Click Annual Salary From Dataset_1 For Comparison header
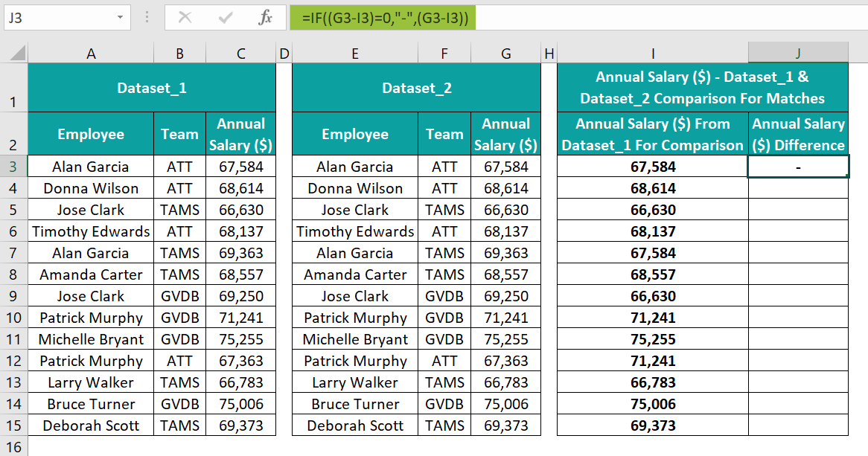The height and width of the screenshot is (456, 868). [653, 134]
